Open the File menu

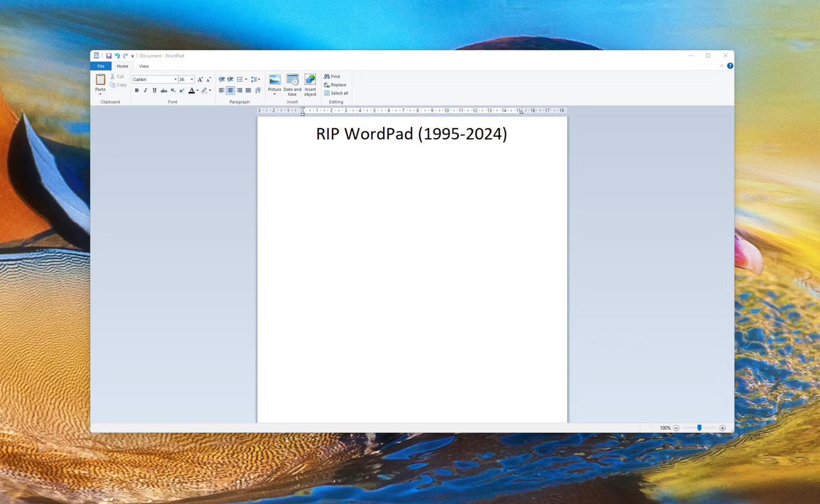click(101, 66)
